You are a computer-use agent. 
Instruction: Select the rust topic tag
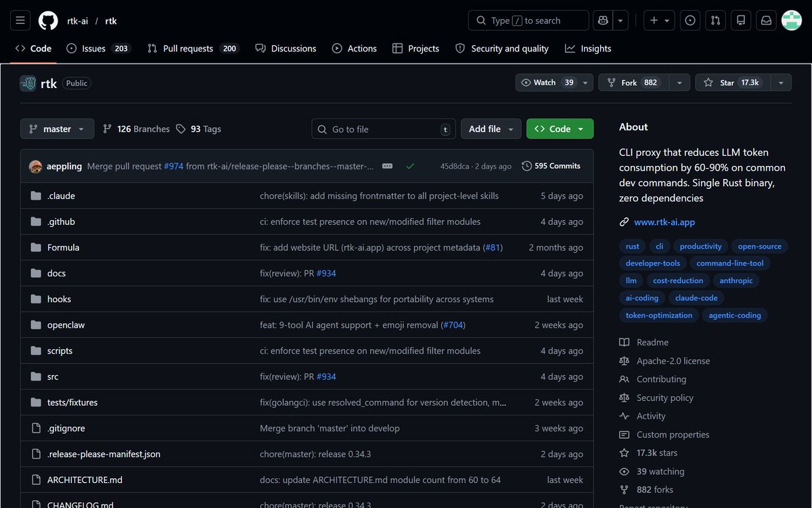coord(633,247)
